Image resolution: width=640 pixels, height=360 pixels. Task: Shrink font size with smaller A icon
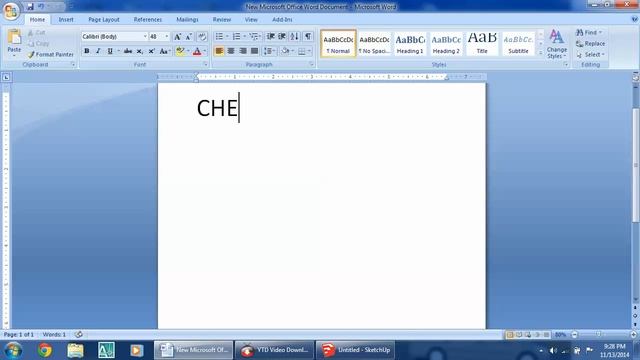[x=189, y=37]
